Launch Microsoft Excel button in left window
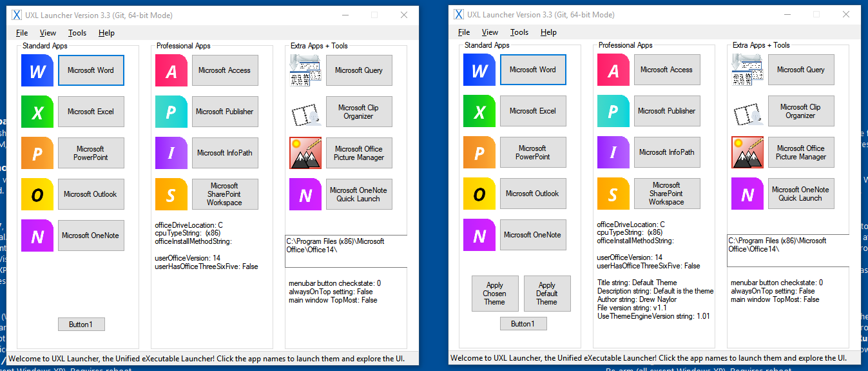Image resolution: width=868 pixels, height=371 pixels. click(91, 112)
